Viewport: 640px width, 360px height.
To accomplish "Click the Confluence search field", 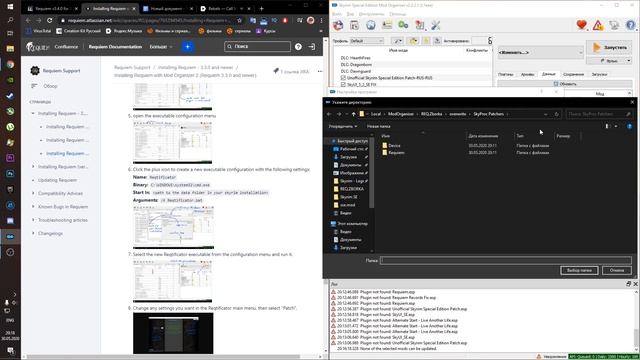I will 258,47.
